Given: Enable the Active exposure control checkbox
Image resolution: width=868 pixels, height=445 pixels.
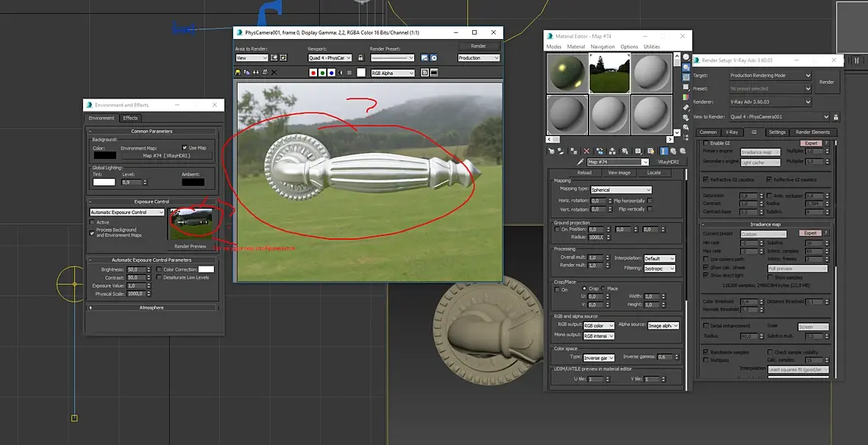Looking at the screenshot, I should 93,222.
